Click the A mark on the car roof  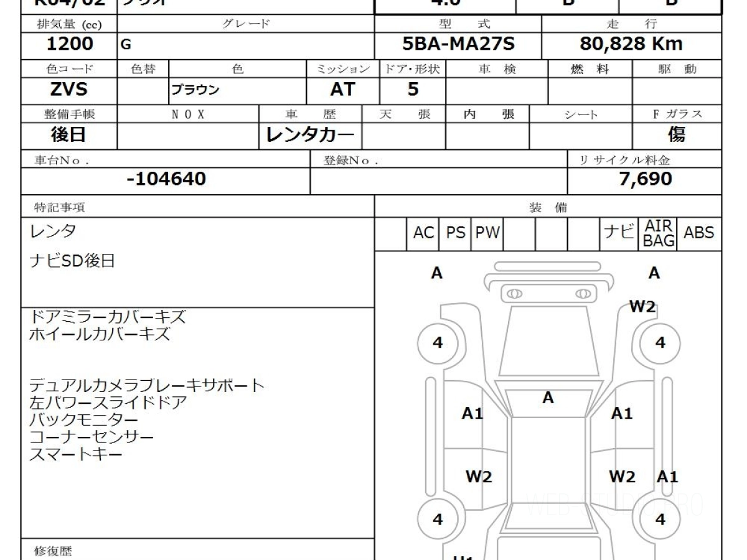[x=548, y=398]
